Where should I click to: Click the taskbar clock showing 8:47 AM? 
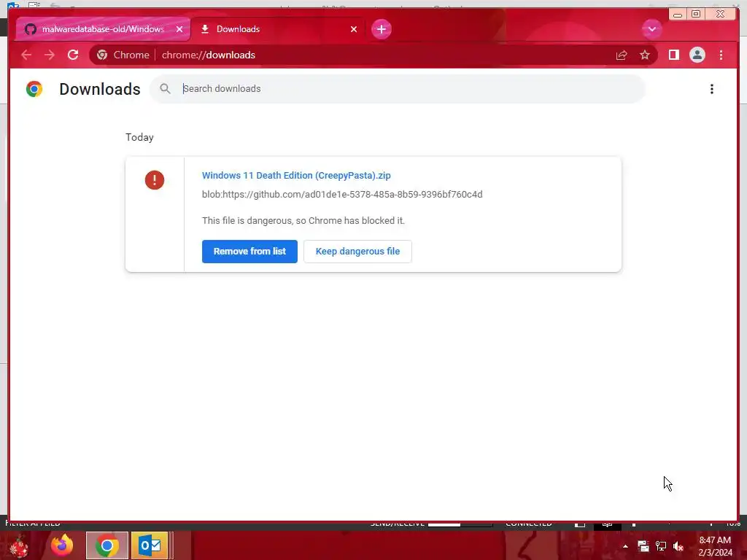(715, 546)
